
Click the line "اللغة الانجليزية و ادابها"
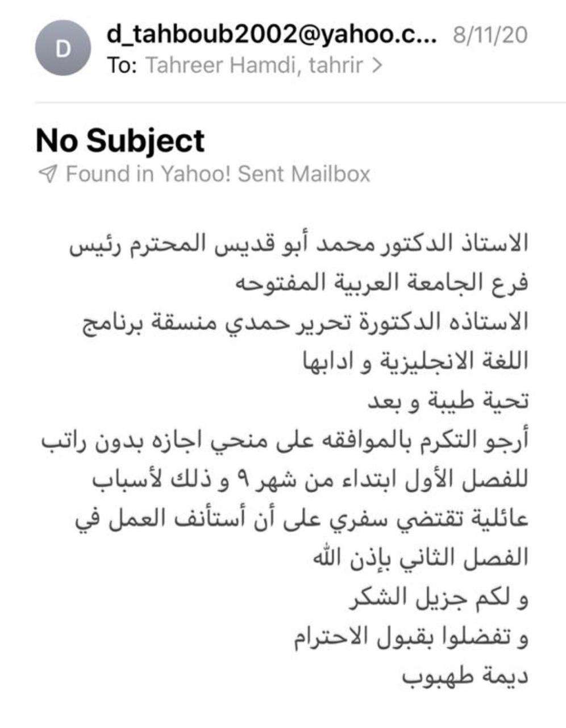(x=414, y=362)
